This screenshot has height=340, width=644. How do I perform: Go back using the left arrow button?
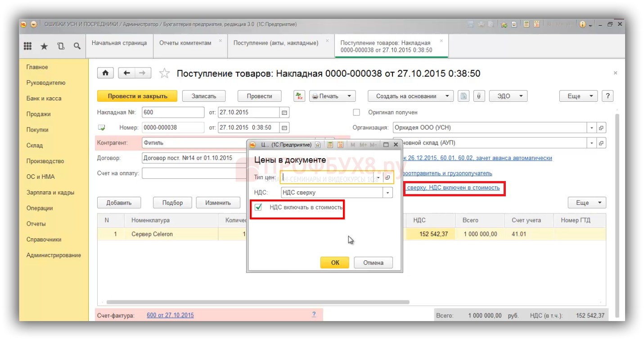[126, 73]
